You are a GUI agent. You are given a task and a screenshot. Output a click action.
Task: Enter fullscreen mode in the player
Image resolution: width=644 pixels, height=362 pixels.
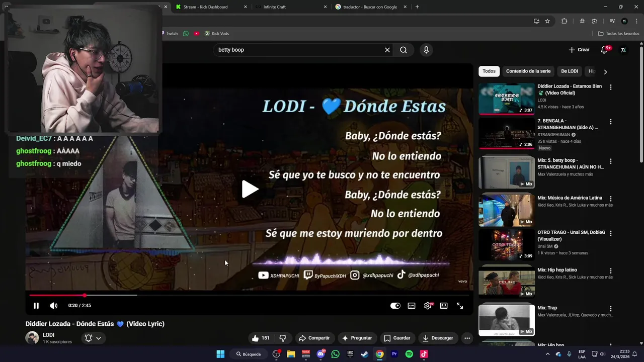tap(460, 306)
